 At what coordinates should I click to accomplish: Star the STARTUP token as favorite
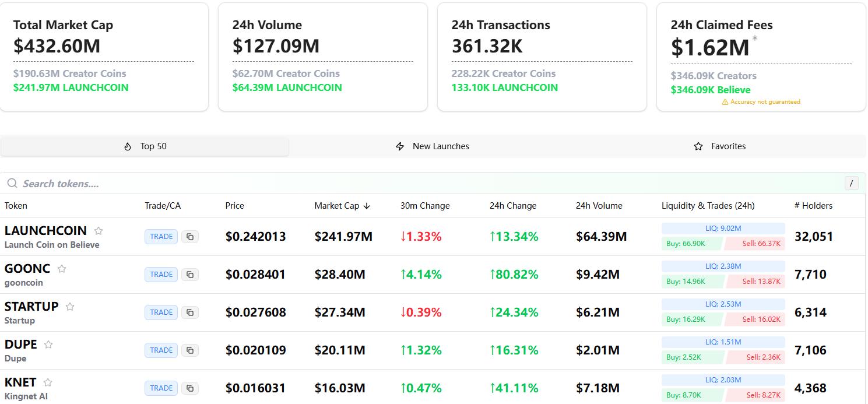click(70, 307)
